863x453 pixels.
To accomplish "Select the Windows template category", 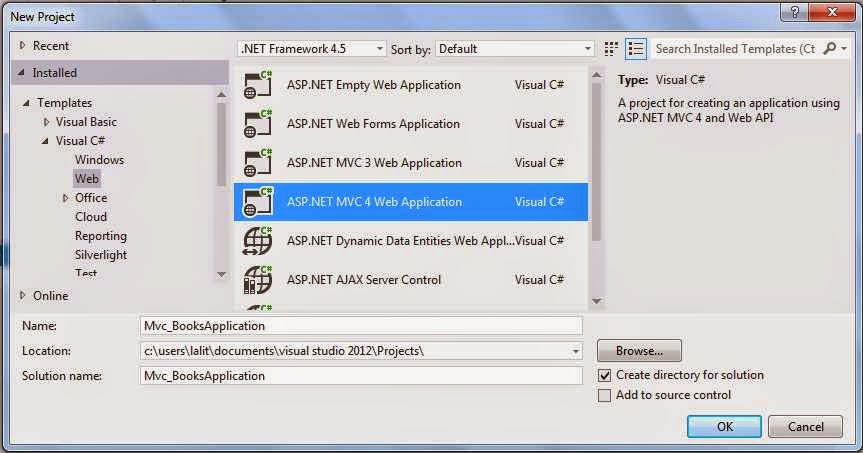I will pyautogui.click(x=99, y=160).
